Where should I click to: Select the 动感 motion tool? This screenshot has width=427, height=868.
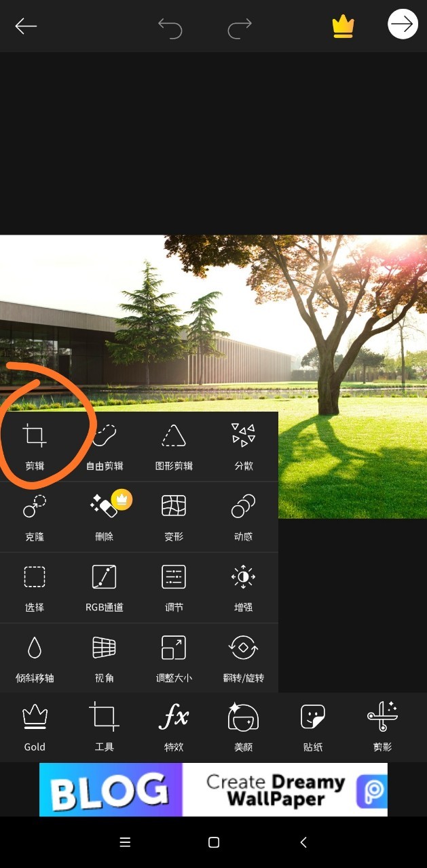[x=244, y=517]
